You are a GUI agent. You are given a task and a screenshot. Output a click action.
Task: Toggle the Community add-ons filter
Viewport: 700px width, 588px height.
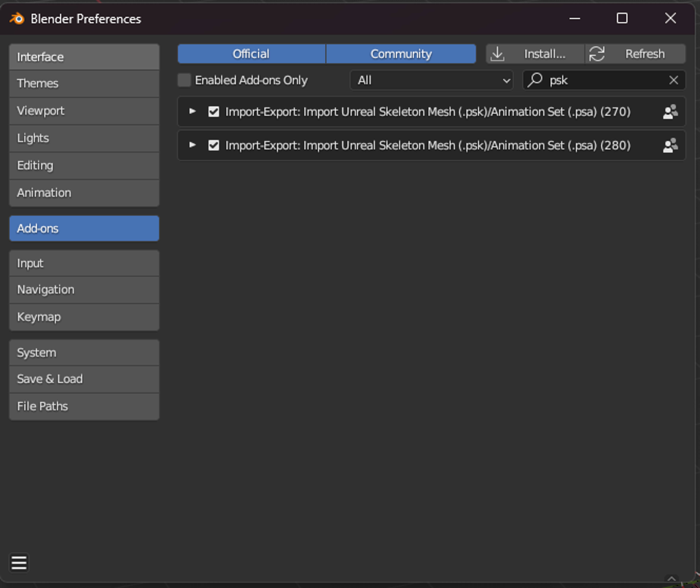tap(401, 54)
